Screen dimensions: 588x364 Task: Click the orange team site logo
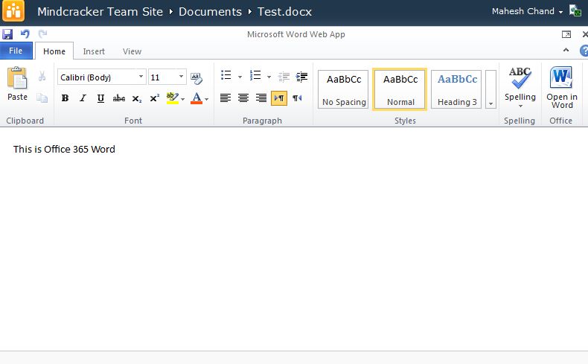click(x=13, y=11)
